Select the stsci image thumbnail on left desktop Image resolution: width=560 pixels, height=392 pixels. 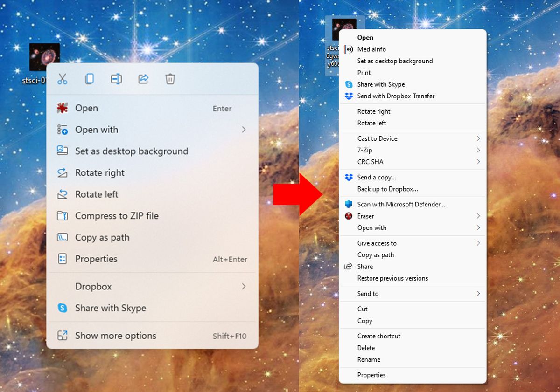pyautogui.click(x=44, y=57)
